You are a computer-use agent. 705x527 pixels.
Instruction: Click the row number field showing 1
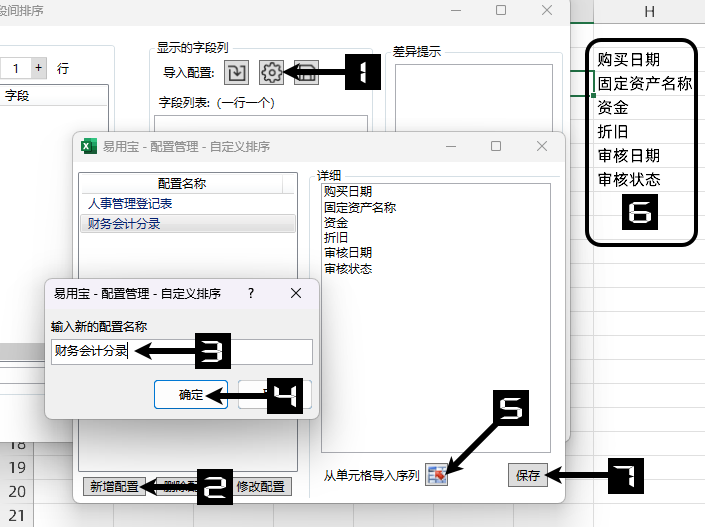pyautogui.click(x=16, y=68)
